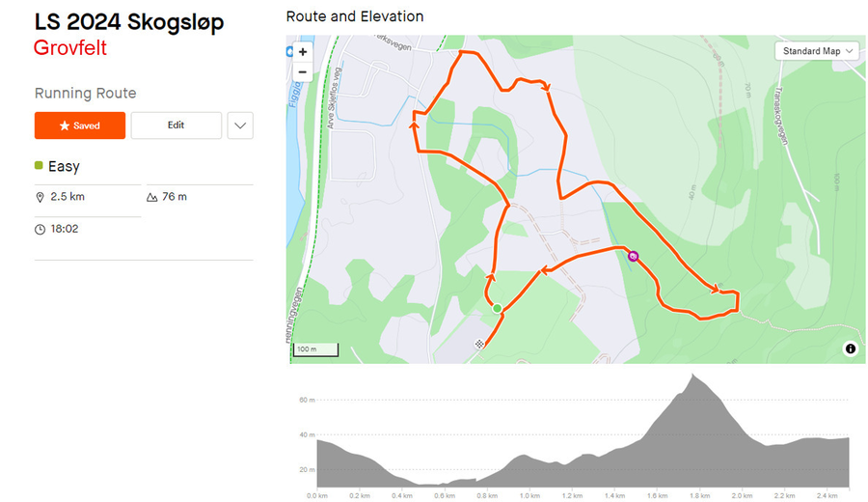Click the 100 m map scale bar
Screen dimensions: 868x502
tap(315, 349)
